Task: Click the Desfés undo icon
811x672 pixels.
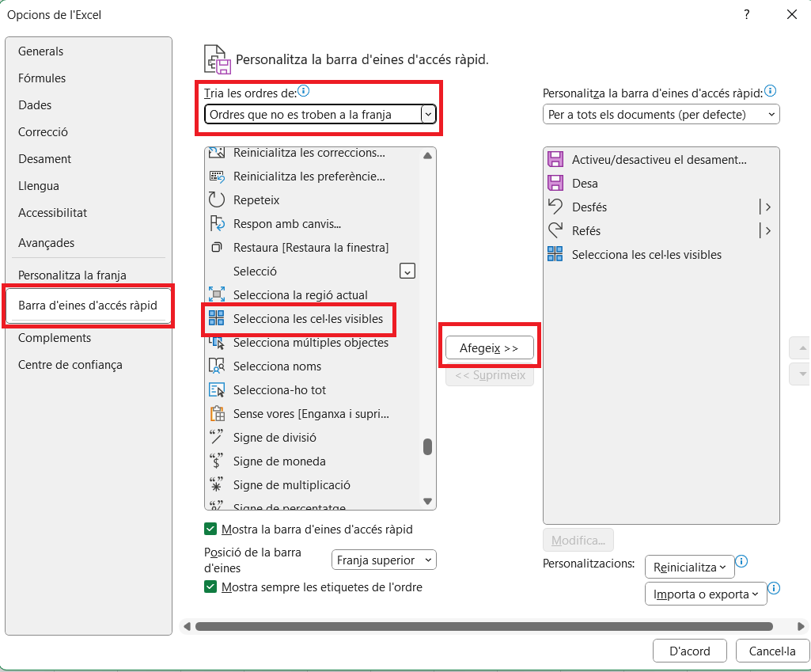Action: click(x=555, y=207)
